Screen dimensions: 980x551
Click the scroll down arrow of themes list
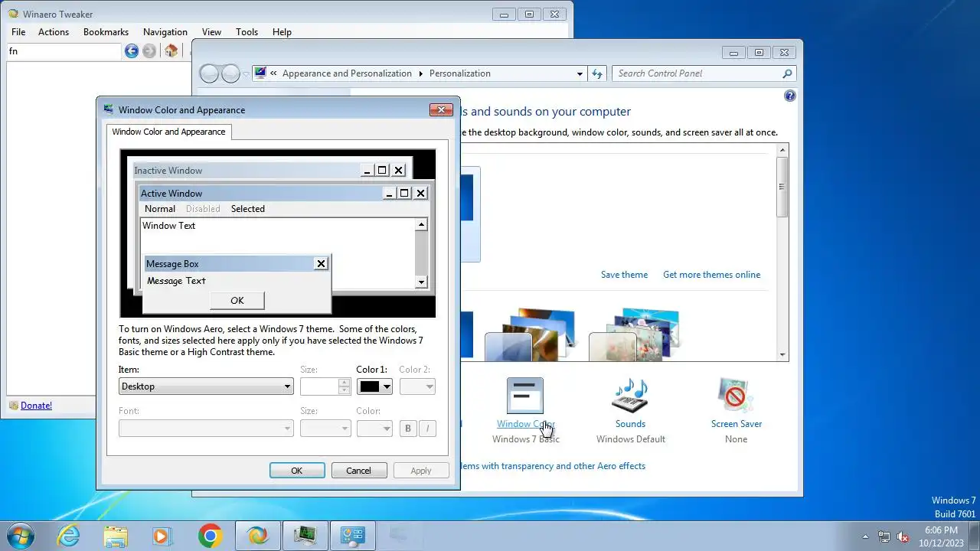[x=782, y=354]
